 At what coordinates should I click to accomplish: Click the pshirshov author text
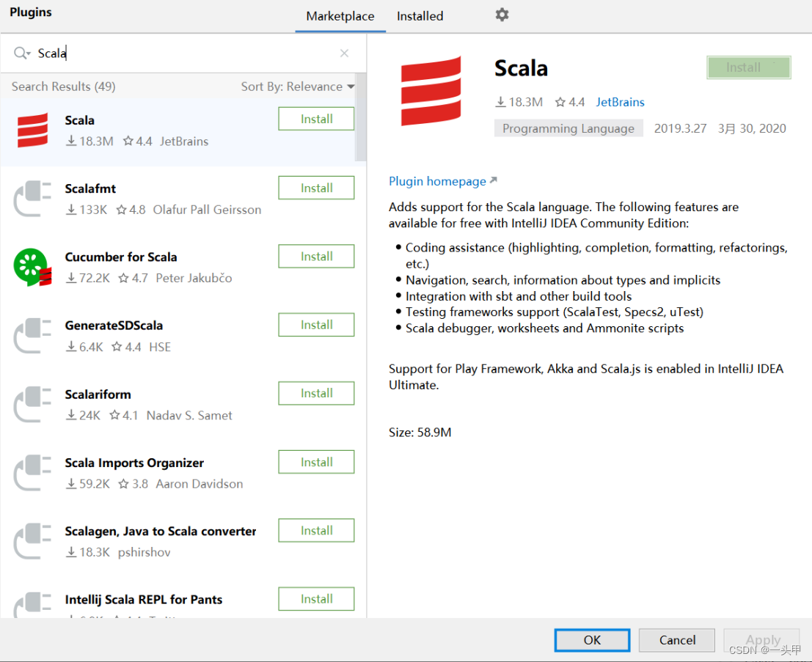[x=144, y=552]
